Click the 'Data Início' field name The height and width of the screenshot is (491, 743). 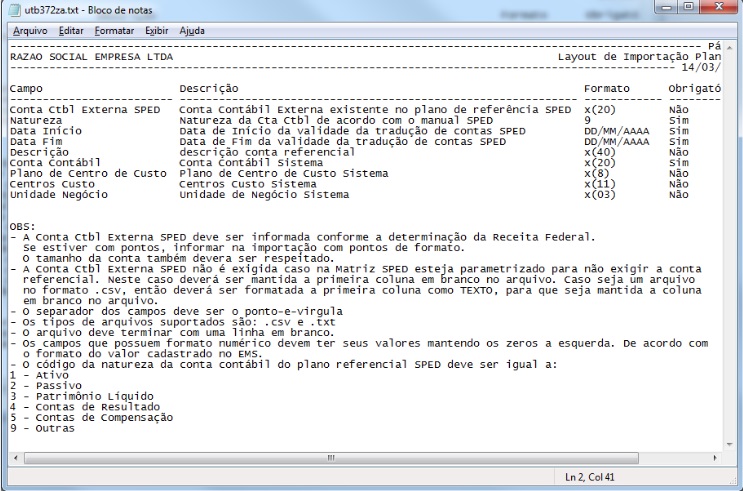coord(45,131)
